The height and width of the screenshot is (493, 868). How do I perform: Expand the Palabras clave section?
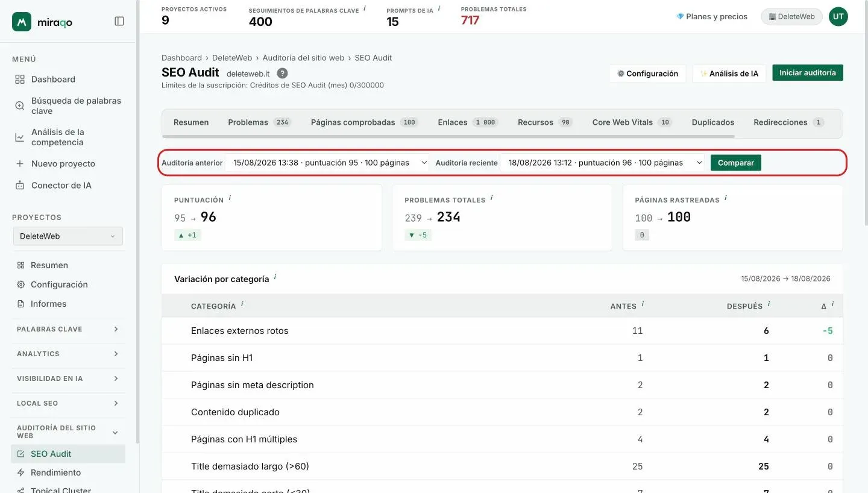[x=68, y=329]
